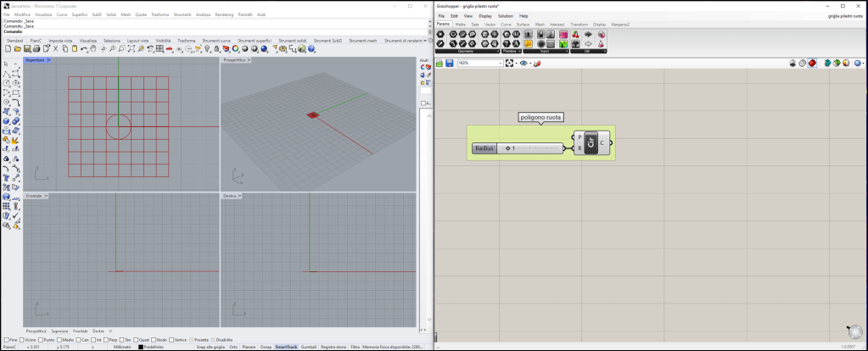The width and height of the screenshot is (868, 351).
Task: Open the Rendering menu in Rhino
Action: point(224,14)
